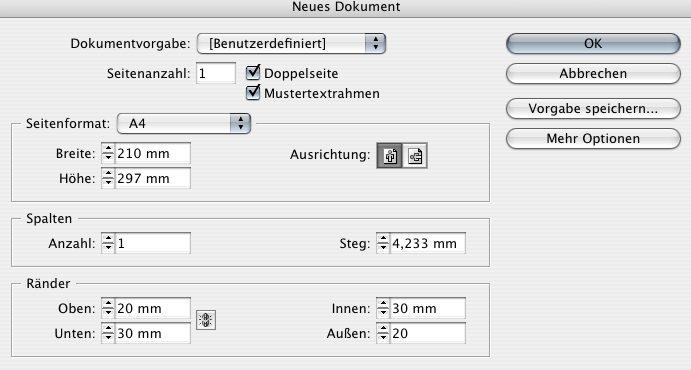Viewport: 691px width, 370px height.
Task: Toggle the Mustertextrahmen checkbox
Action: click(253, 92)
